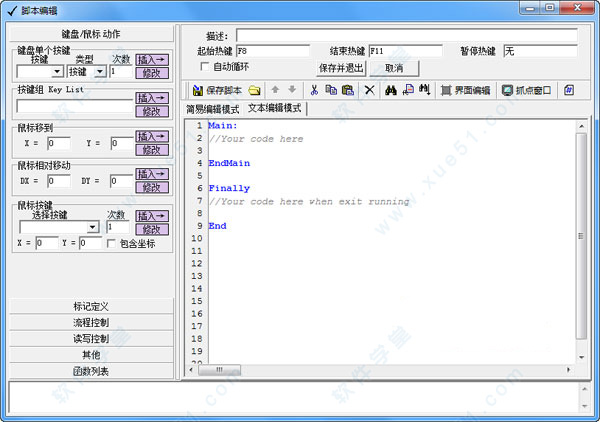Open a script with the folder icon
600x422 pixels.
click(x=255, y=90)
